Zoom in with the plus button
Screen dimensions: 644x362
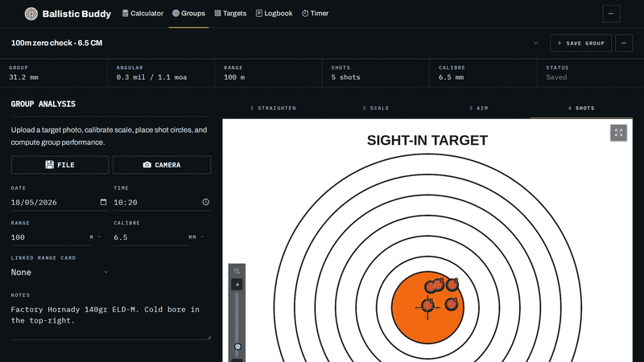[x=237, y=285]
